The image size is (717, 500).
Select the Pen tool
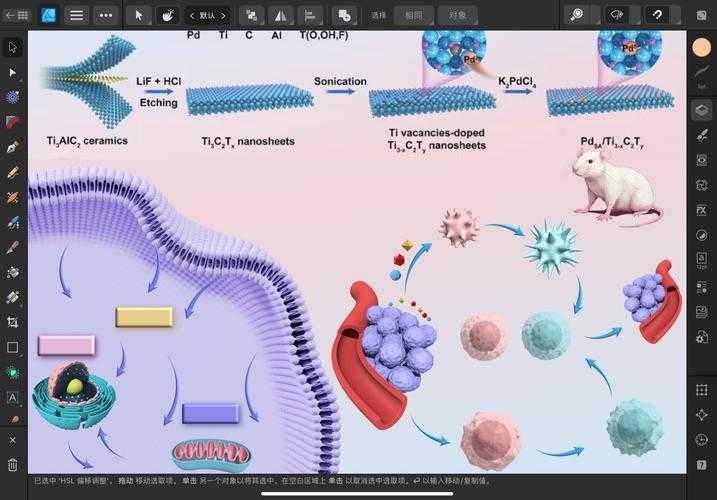click(13, 147)
